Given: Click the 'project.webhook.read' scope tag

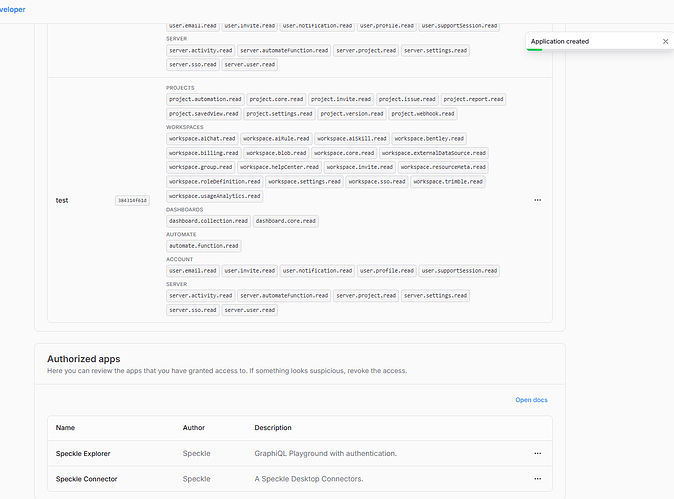Looking at the screenshot, I should pos(423,114).
